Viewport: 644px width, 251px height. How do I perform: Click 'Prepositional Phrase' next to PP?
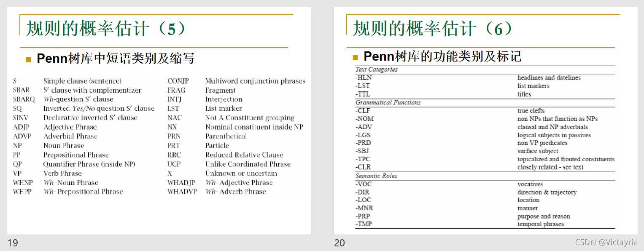tap(76, 155)
